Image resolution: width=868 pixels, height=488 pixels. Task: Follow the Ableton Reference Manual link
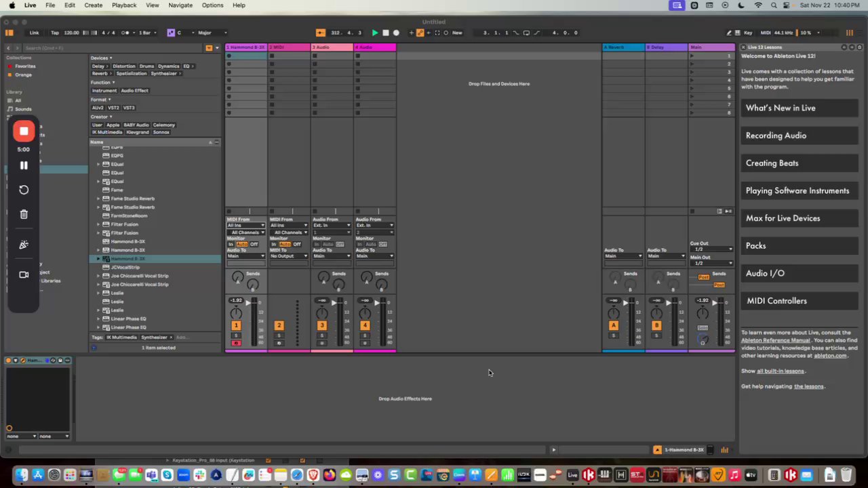coord(776,340)
